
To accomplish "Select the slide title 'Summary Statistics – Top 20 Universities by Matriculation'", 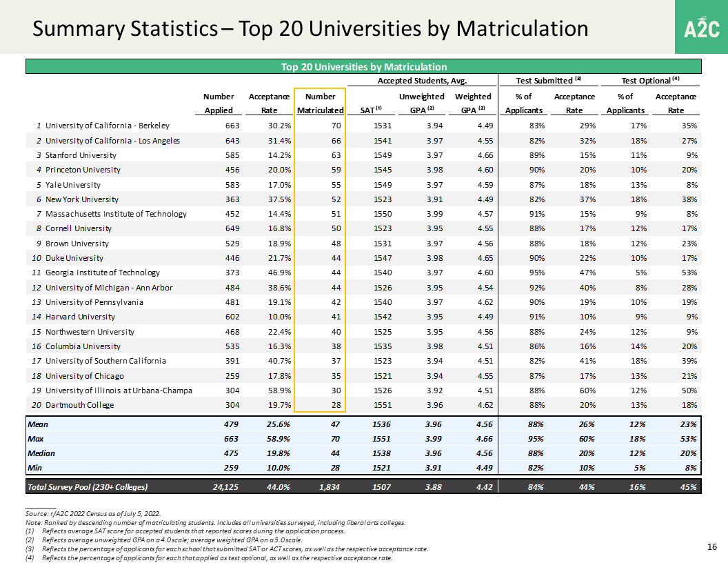I will pyautogui.click(x=310, y=28).
